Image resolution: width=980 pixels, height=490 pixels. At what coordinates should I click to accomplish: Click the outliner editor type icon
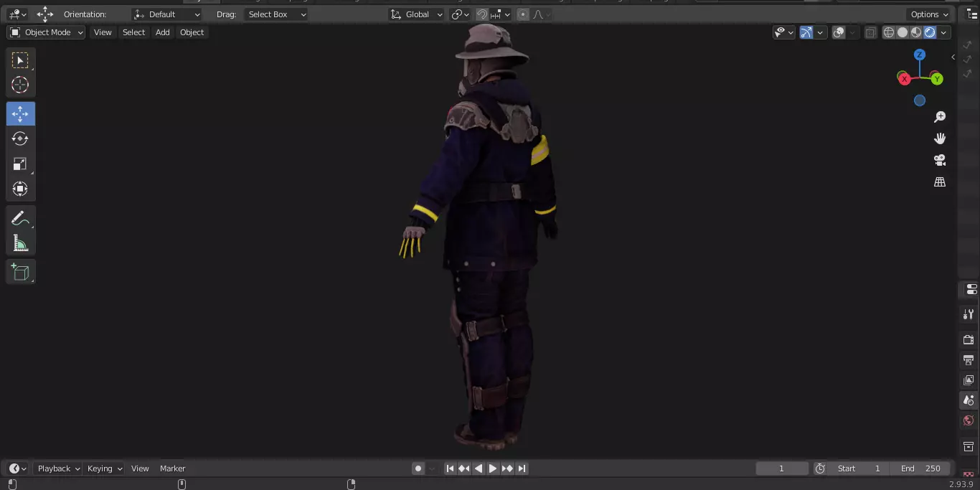pyautogui.click(x=971, y=14)
